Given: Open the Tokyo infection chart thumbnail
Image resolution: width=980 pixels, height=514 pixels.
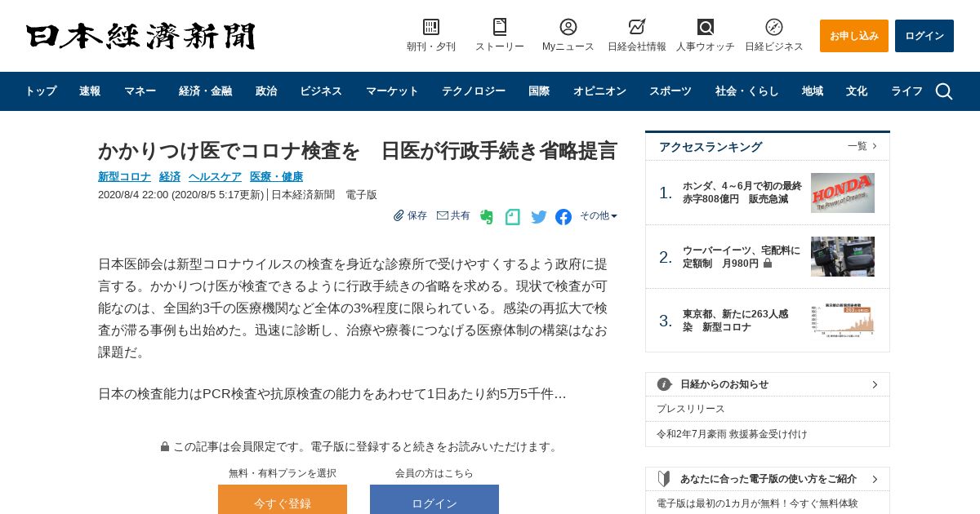Looking at the screenshot, I should [x=843, y=321].
